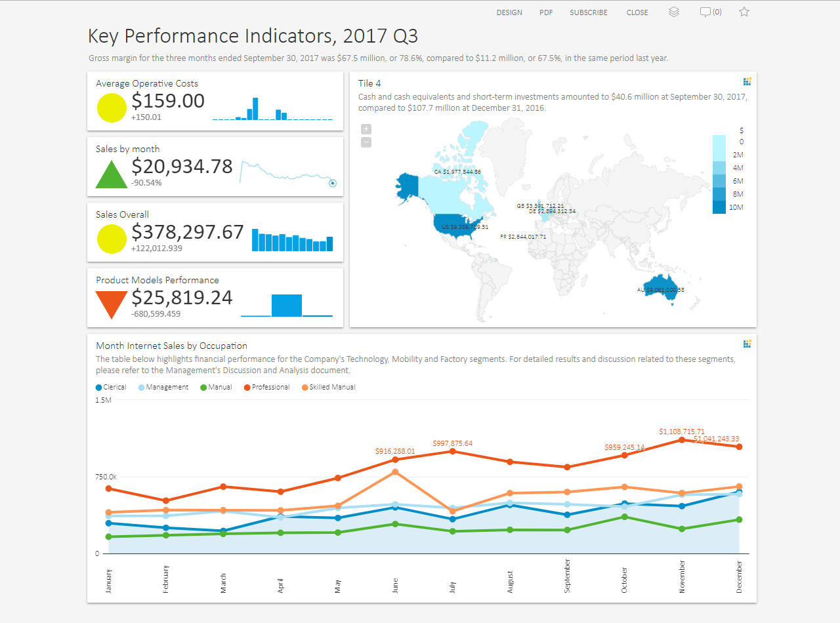Click the $1,108,715.71 November data point

(x=682, y=440)
